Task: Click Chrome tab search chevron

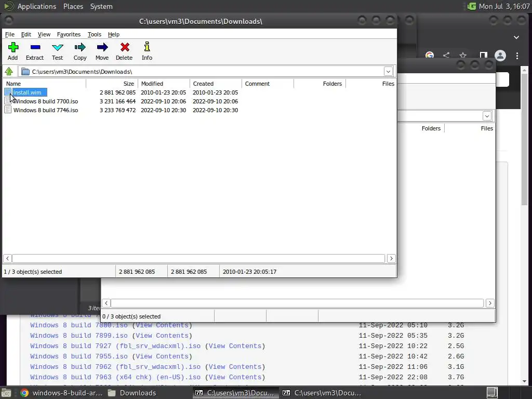Action: 516,37
